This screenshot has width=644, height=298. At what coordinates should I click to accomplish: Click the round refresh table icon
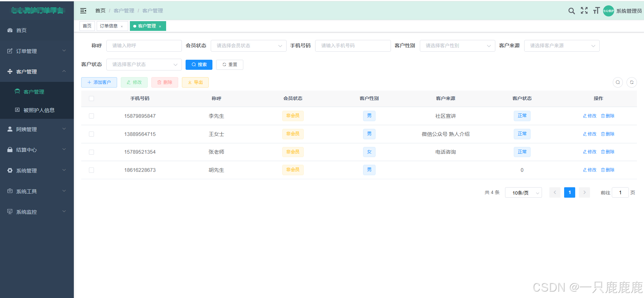coord(632,82)
